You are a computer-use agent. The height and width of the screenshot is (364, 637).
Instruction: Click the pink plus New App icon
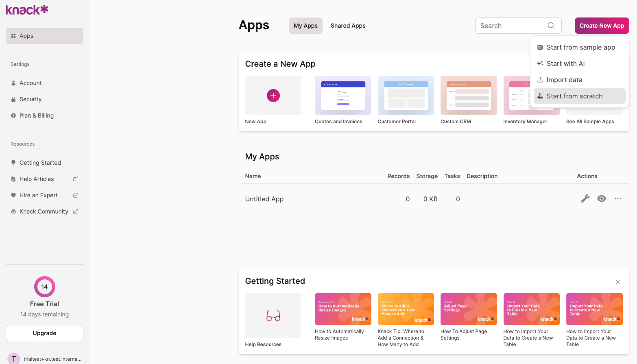tap(273, 96)
